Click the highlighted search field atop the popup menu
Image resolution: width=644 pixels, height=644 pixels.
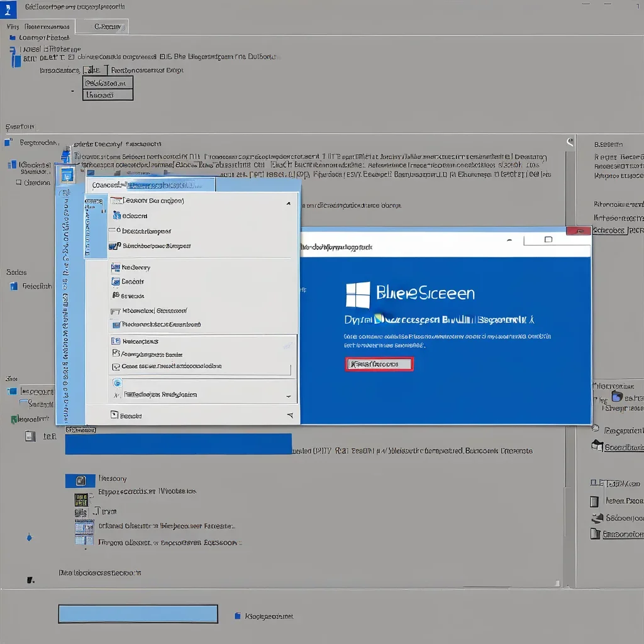(151, 186)
